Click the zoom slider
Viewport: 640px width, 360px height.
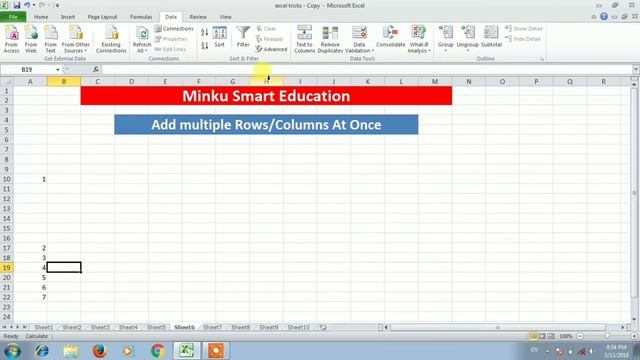coord(607,336)
